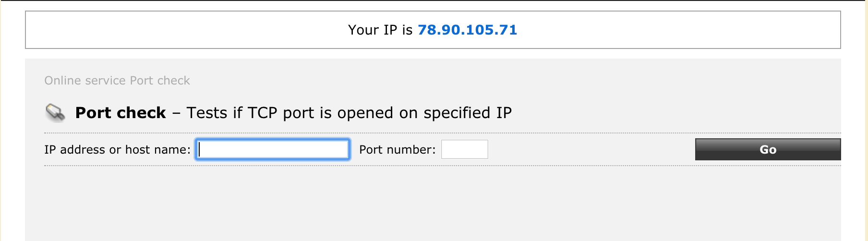This screenshot has height=241, width=868.
Task: Click the Go button
Action: tap(768, 149)
